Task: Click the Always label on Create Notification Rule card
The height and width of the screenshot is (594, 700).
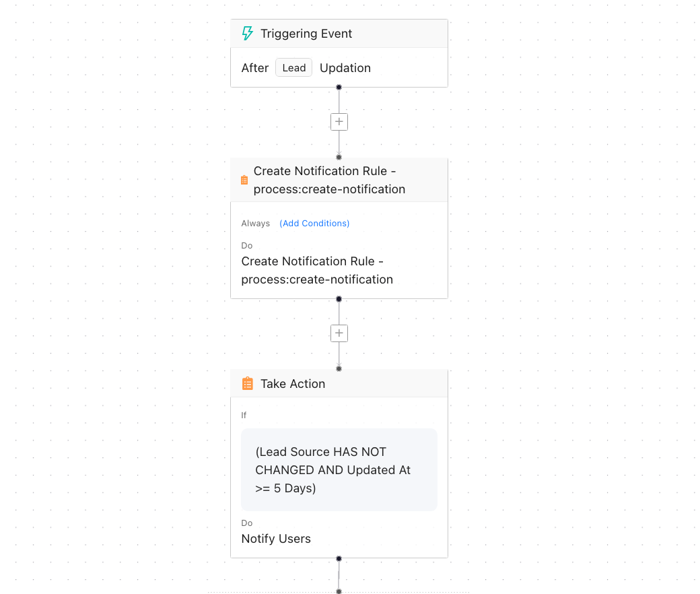Action: point(256,223)
